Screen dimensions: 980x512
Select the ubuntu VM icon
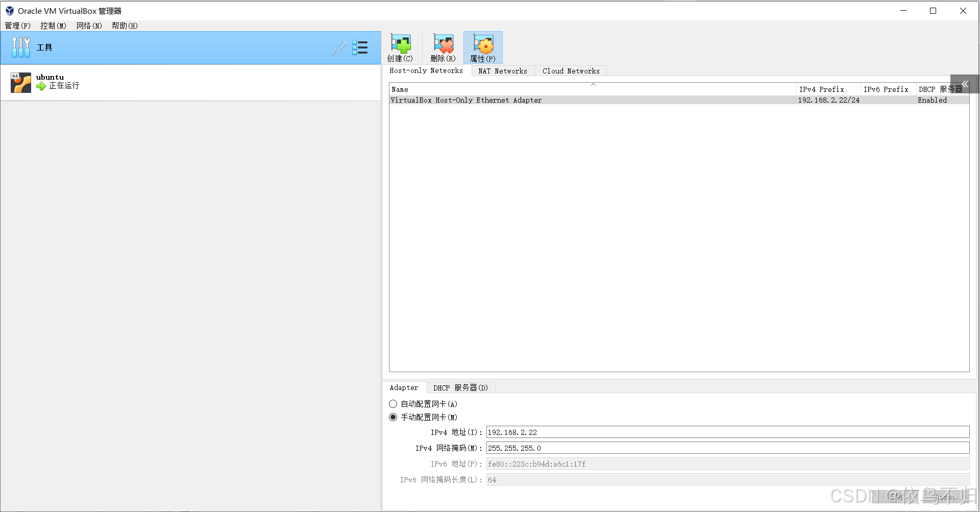tap(21, 82)
